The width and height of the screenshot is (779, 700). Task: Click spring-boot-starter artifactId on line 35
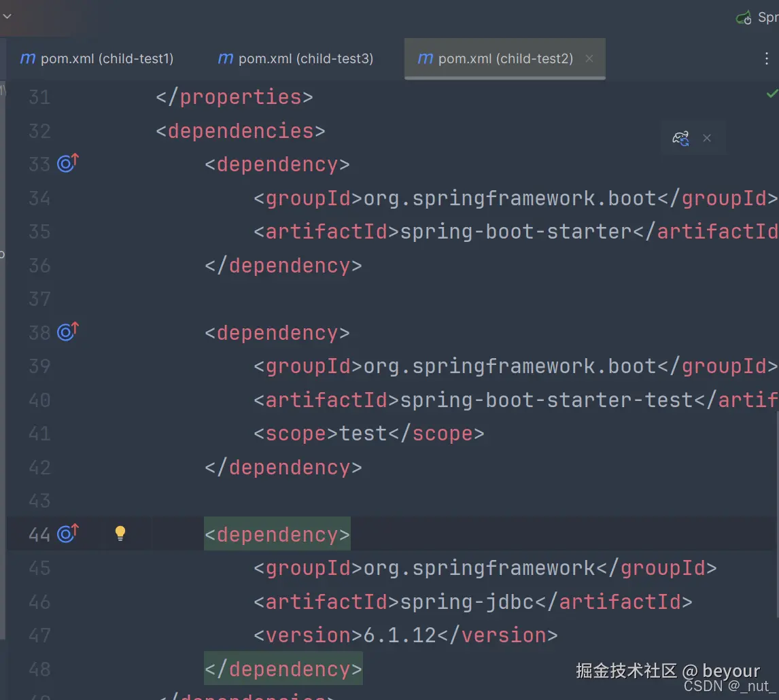(516, 232)
